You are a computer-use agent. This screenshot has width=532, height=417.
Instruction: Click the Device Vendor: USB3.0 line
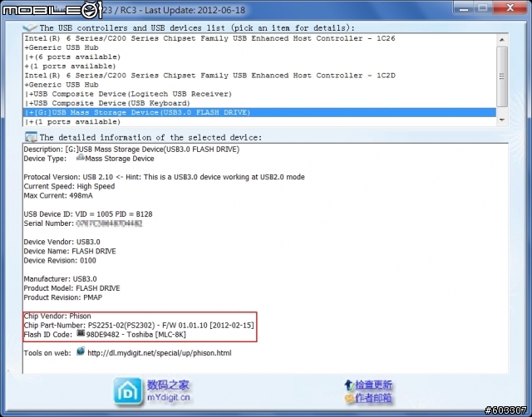click(62, 242)
